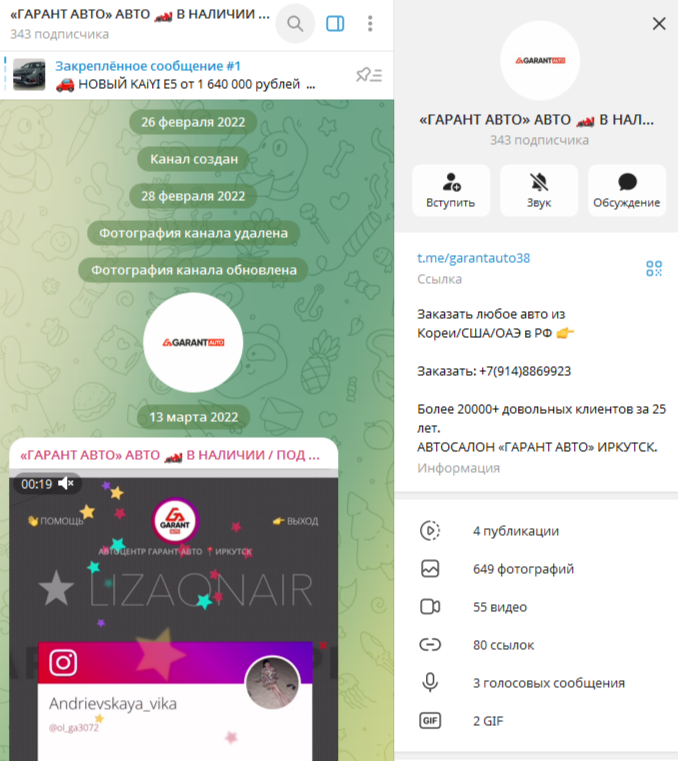The width and height of the screenshot is (678, 761).
Task: Open the 55 видео section
Action: click(536, 607)
